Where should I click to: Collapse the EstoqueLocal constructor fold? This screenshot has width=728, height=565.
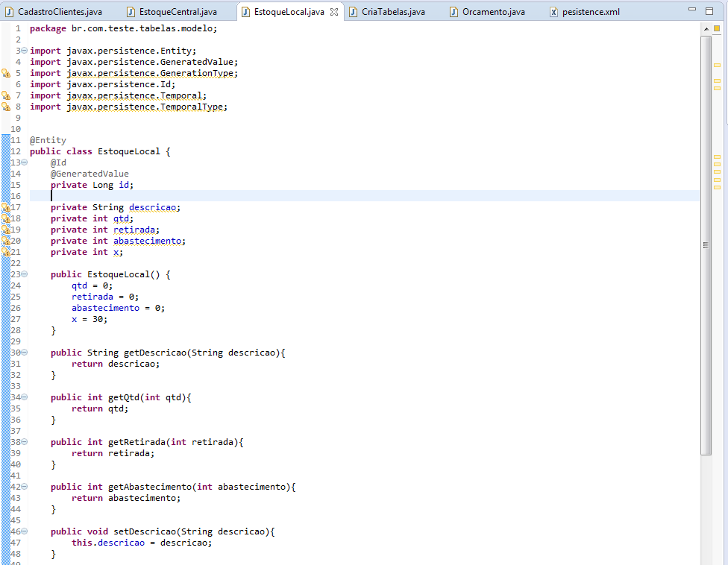[24, 274]
